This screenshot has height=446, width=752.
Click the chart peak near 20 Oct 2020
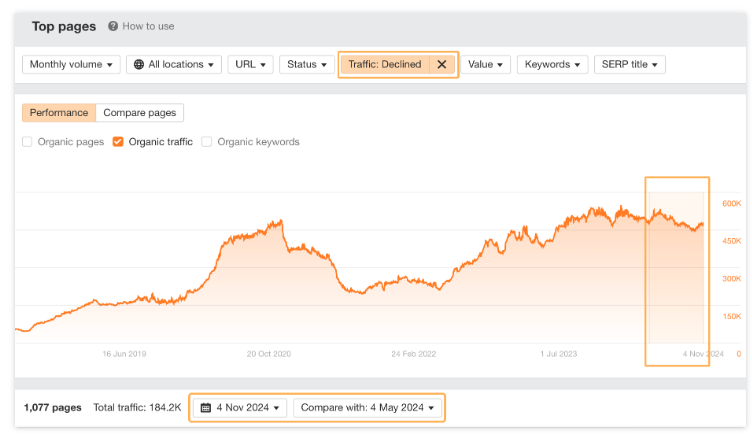pos(281,221)
